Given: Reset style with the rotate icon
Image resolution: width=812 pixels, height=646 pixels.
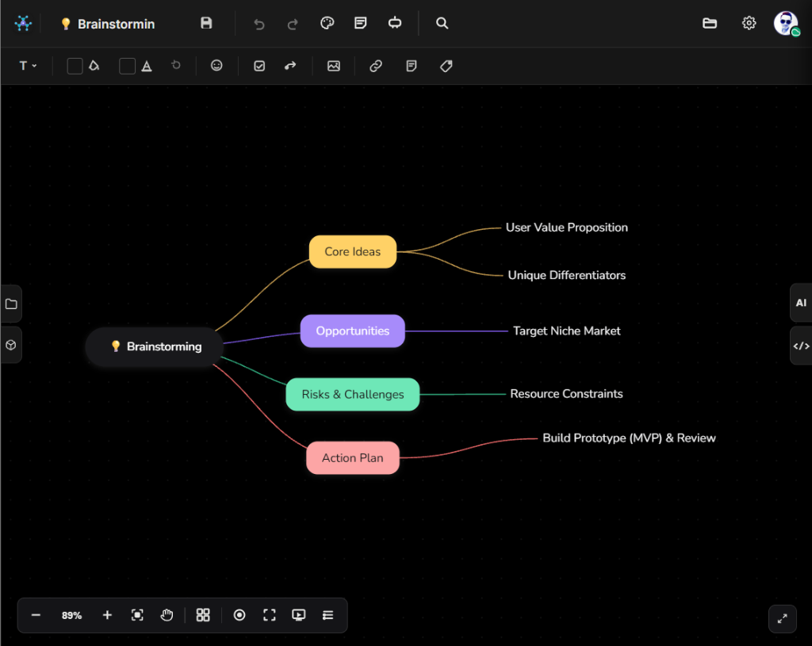Looking at the screenshot, I should pyautogui.click(x=176, y=65).
